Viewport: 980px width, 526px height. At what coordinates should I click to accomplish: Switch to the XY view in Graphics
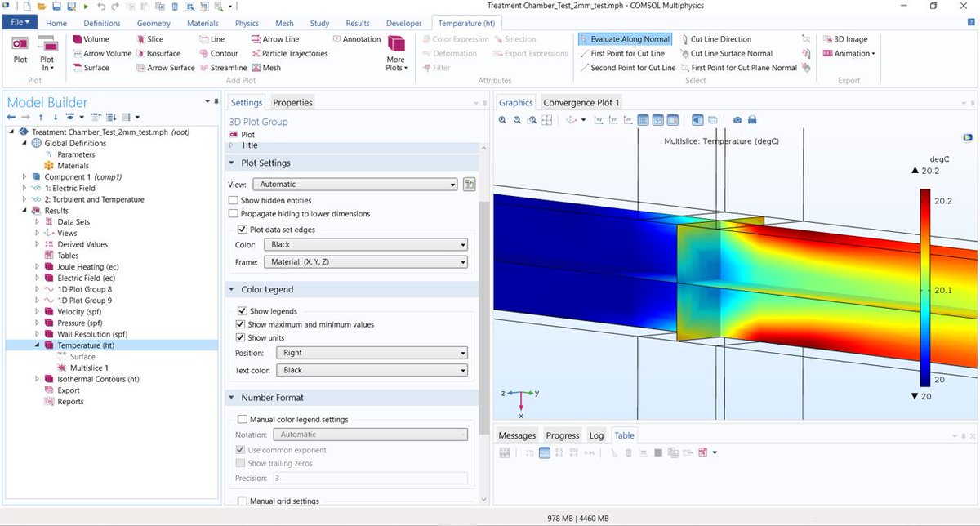[x=599, y=120]
